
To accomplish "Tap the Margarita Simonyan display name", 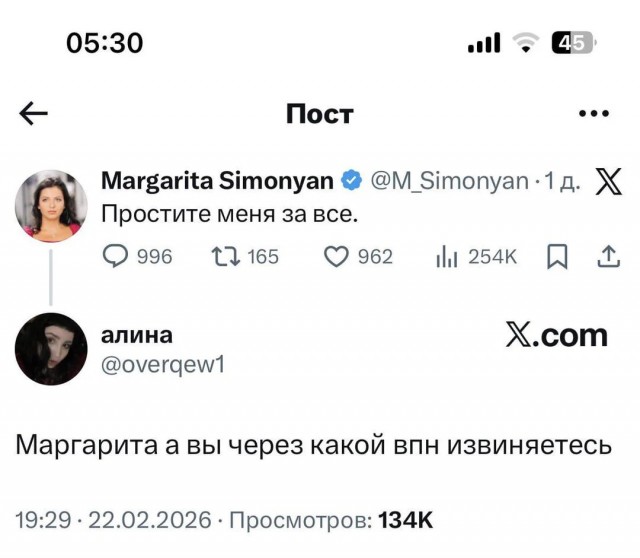I will coord(217,181).
